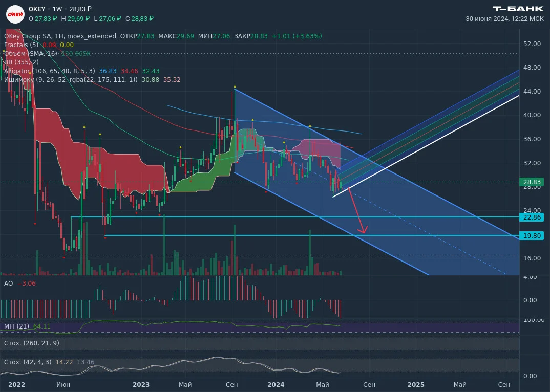Click the green current price tag 28.83
Screen dimensions: 550x392
click(532, 182)
